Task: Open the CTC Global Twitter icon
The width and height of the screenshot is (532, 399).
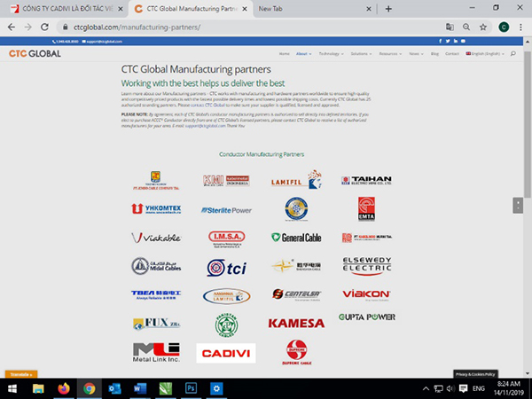Action: point(448,41)
